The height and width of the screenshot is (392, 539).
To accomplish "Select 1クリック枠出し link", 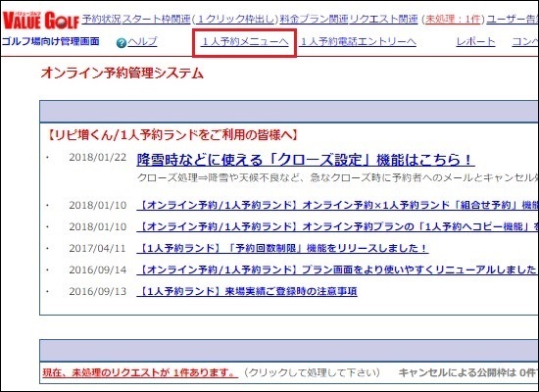I will (235, 20).
